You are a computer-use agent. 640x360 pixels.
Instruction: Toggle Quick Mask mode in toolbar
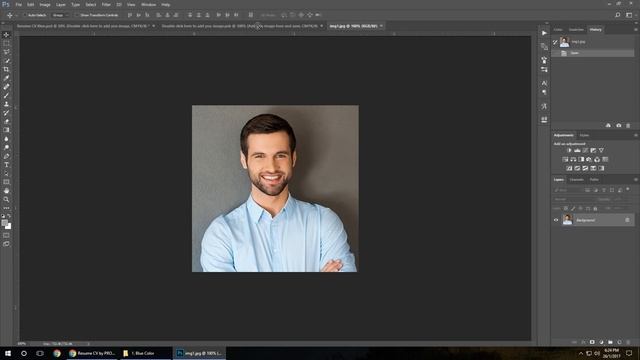point(6,236)
